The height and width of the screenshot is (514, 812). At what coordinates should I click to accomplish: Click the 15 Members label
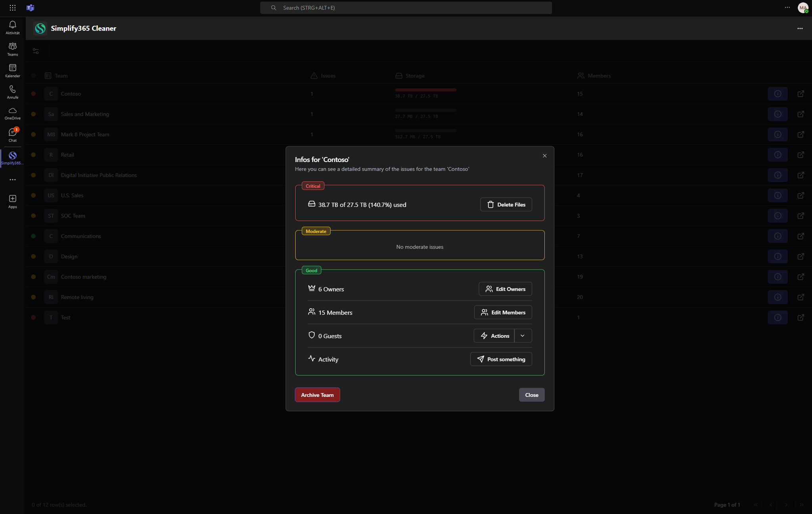coord(335,313)
